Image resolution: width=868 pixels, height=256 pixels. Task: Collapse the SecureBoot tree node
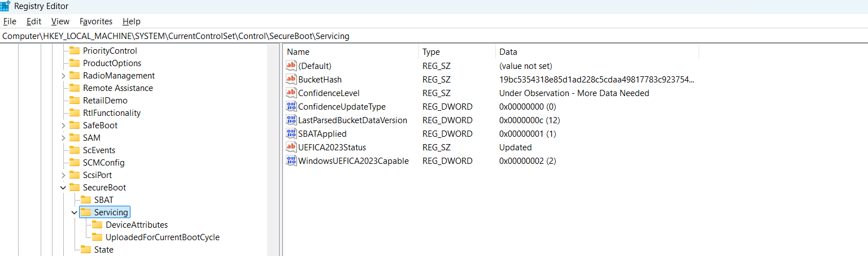(63, 188)
